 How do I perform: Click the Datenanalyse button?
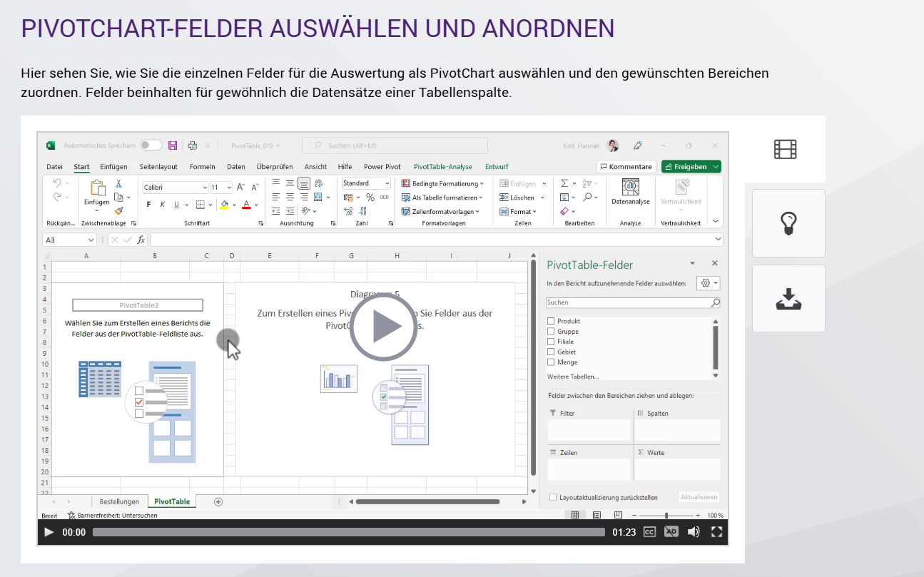click(x=631, y=192)
